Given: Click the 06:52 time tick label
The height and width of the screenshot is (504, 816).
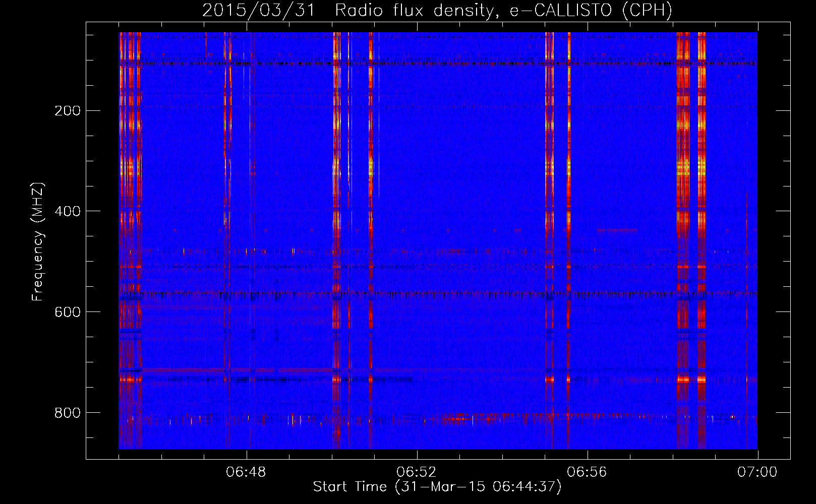Looking at the screenshot, I should [x=417, y=472].
